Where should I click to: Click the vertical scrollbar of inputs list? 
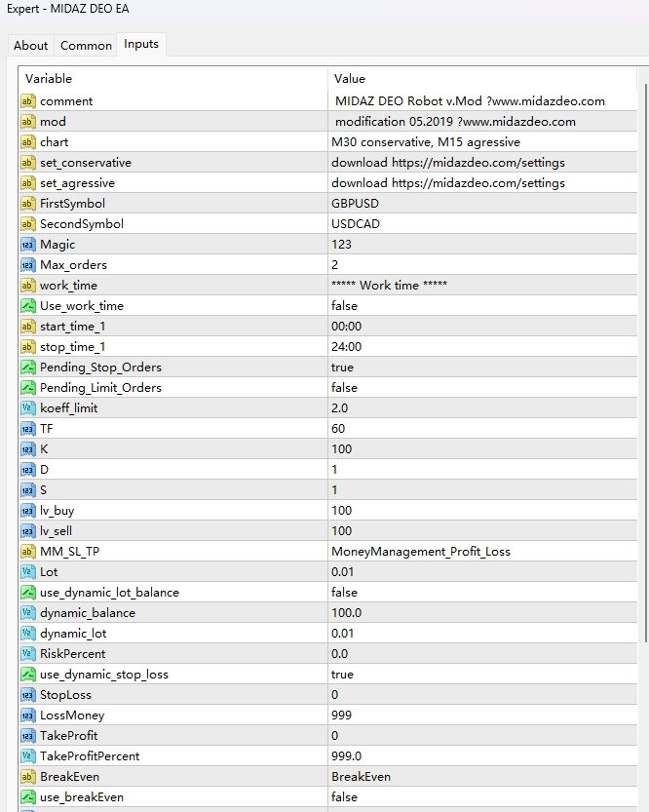(x=641, y=390)
